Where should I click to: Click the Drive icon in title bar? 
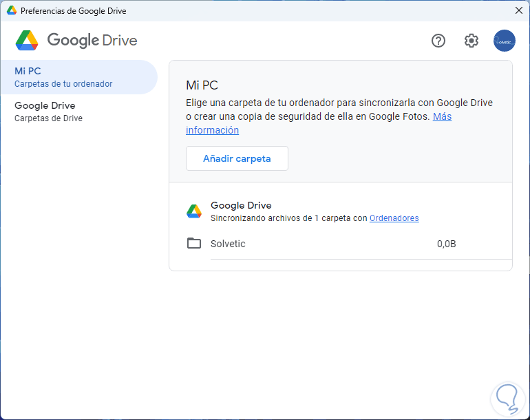(12, 10)
